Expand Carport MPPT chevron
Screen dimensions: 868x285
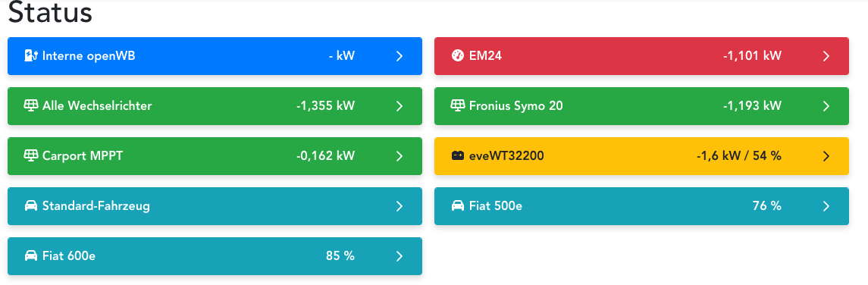(399, 156)
